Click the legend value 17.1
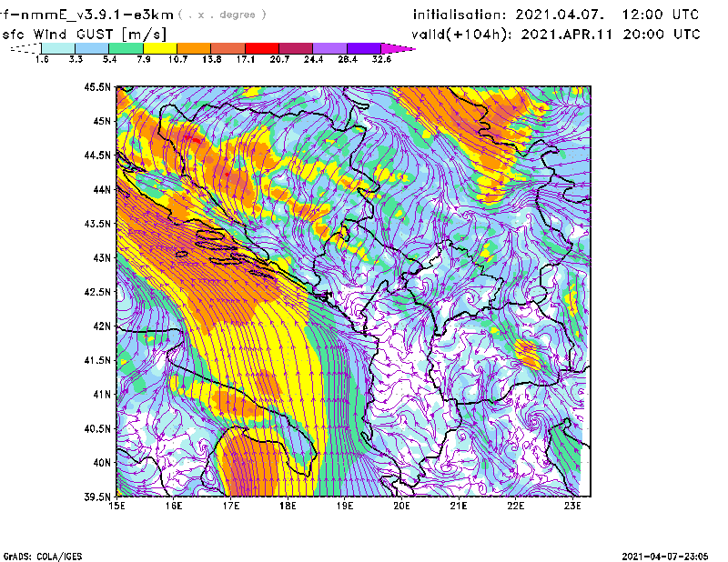 (246, 59)
